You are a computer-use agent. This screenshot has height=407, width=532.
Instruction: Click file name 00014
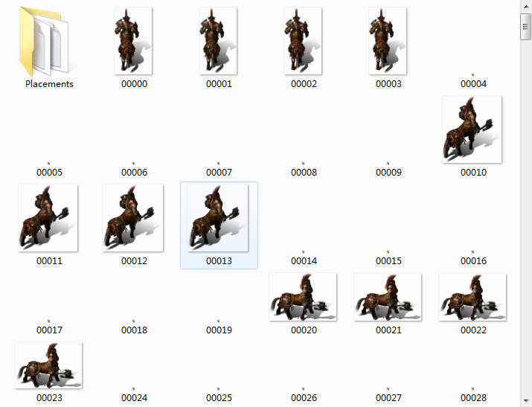tap(304, 261)
